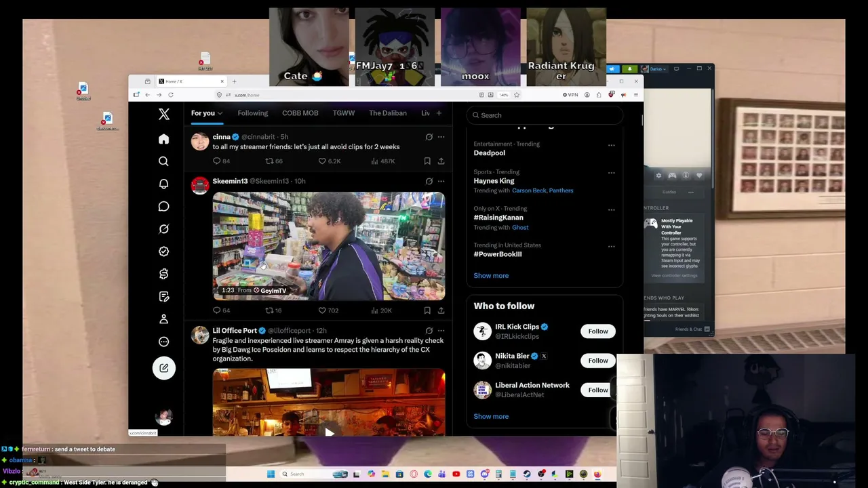Go back in browser toolbar
The image size is (868, 488).
[147, 95]
